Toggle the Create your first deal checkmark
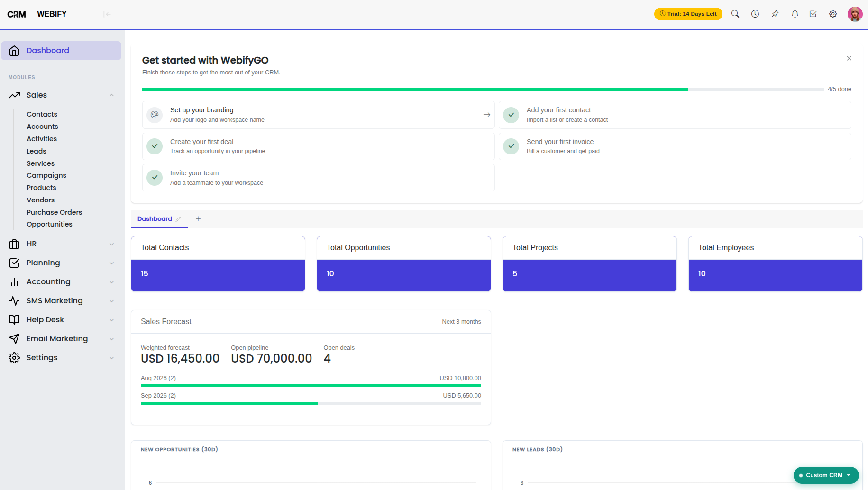This screenshot has height=490, width=868. pos(155,146)
